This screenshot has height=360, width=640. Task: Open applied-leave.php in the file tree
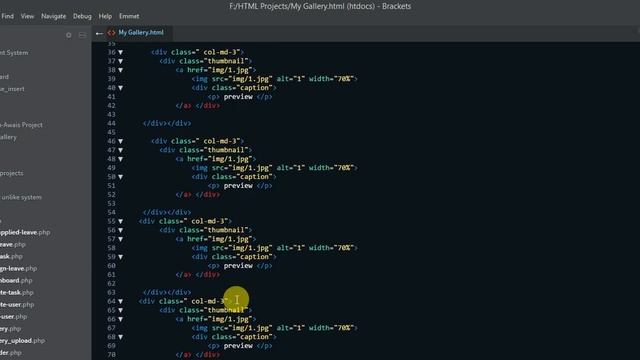[25, 232]
